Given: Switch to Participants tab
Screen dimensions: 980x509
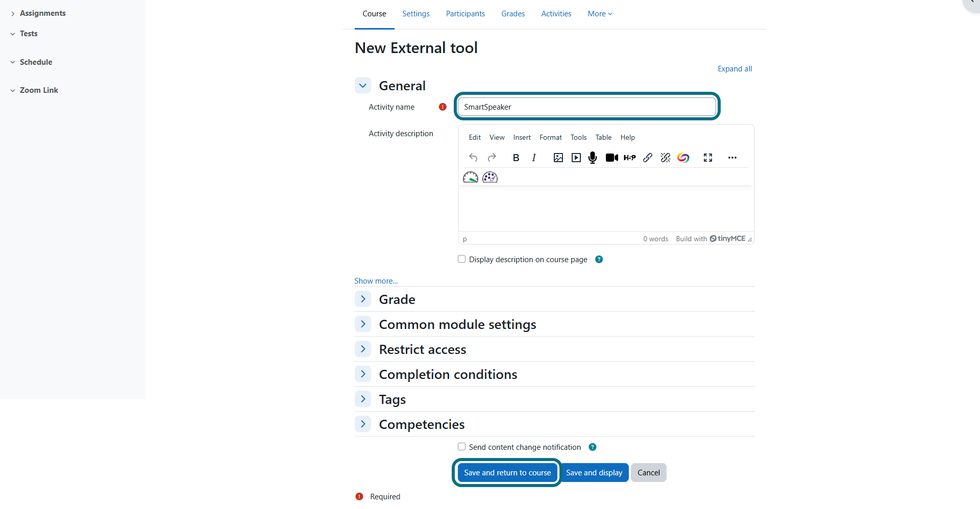Looking at the screenshot, I should [x=465, y=14].
